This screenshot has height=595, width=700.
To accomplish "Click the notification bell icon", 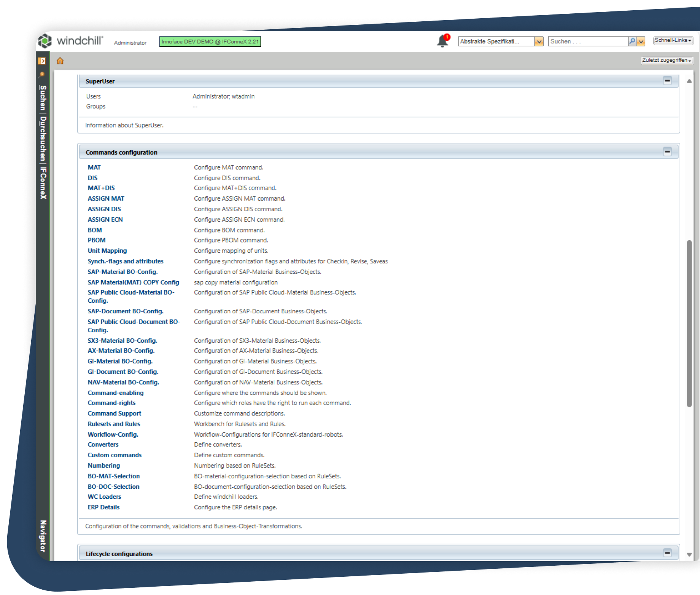I will point(442,41).
